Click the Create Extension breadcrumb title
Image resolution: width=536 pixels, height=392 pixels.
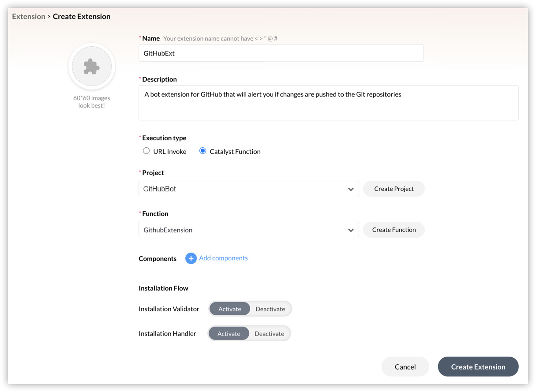point(82,16)
